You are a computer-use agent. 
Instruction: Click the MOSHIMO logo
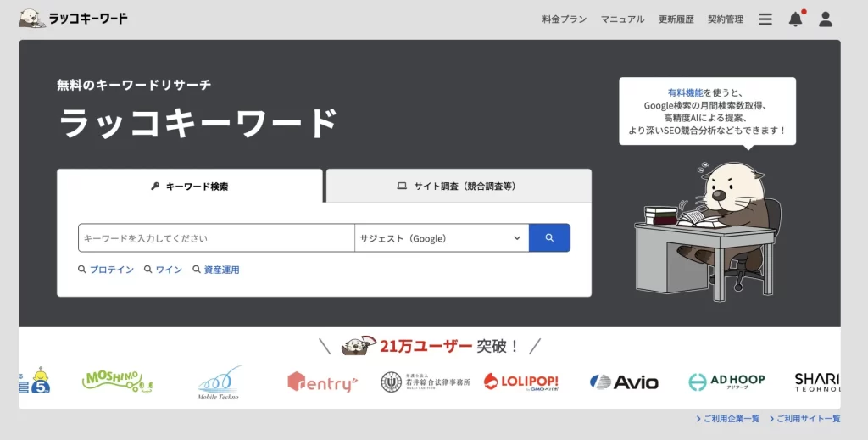pos(118,381)
